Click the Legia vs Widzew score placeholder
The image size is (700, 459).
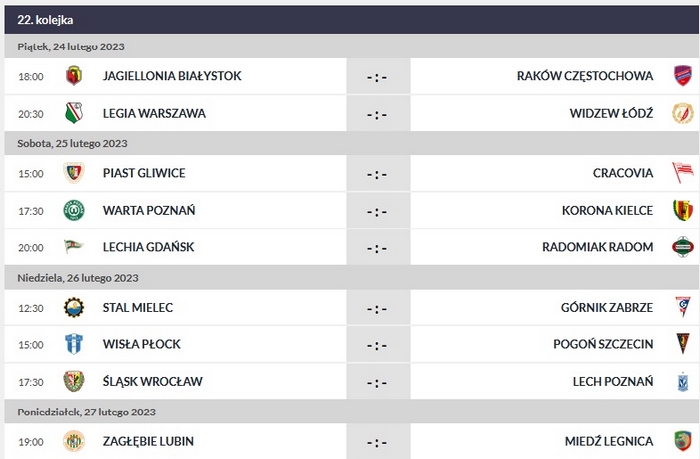[x=377, y=113]
